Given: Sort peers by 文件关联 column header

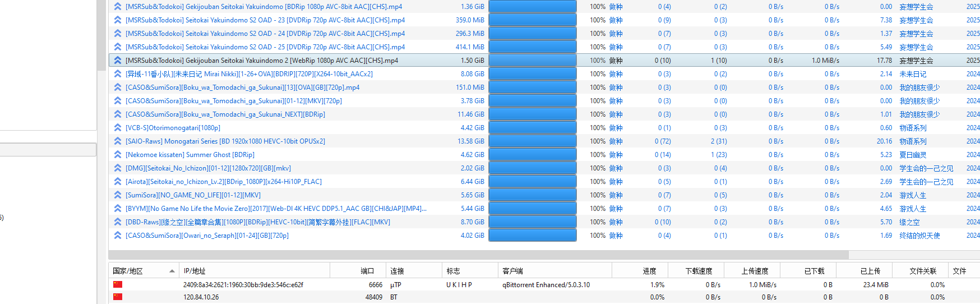Looking at the screenshot, I should coord(921,271).
